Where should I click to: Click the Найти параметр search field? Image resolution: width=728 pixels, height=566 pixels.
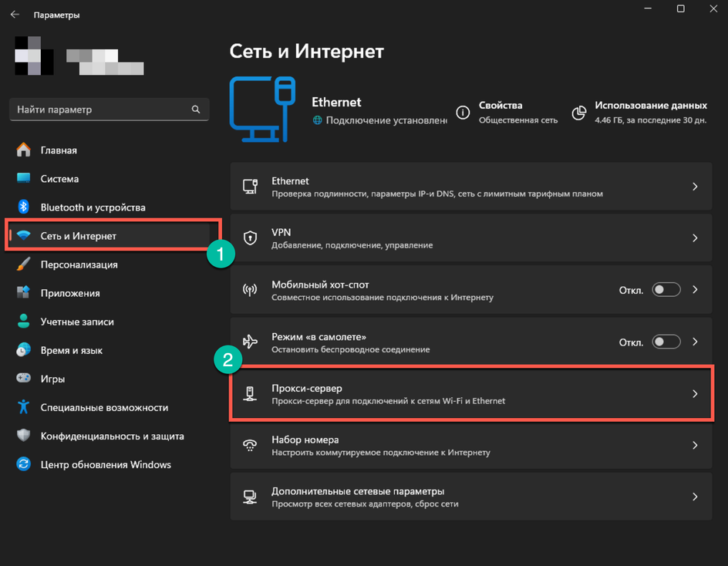(x=109, y=109)
